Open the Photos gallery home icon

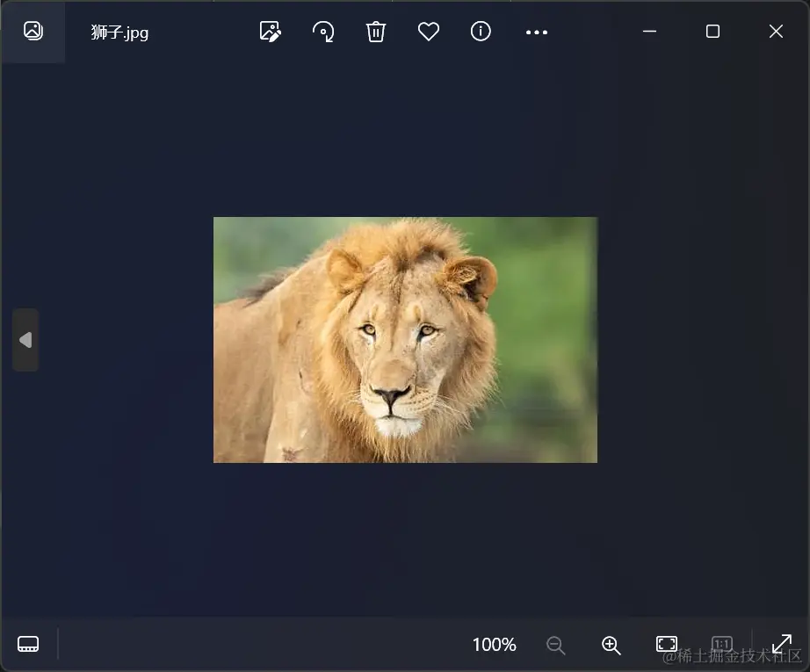click(x=33, y=31)
